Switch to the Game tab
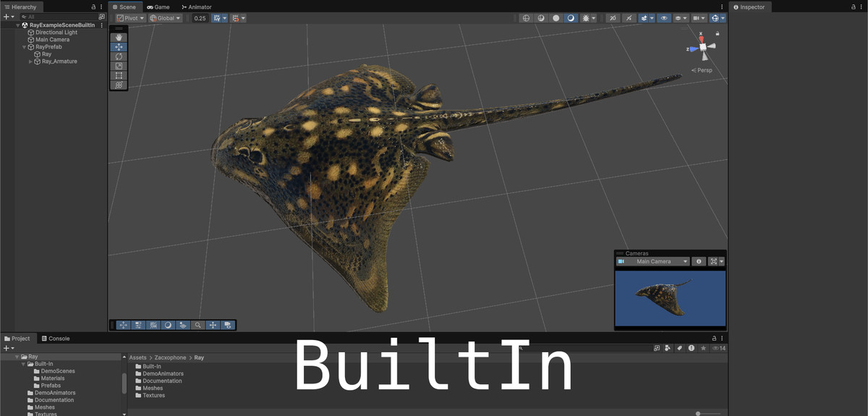This screenshot has height=416, width=868. point(158,7)
